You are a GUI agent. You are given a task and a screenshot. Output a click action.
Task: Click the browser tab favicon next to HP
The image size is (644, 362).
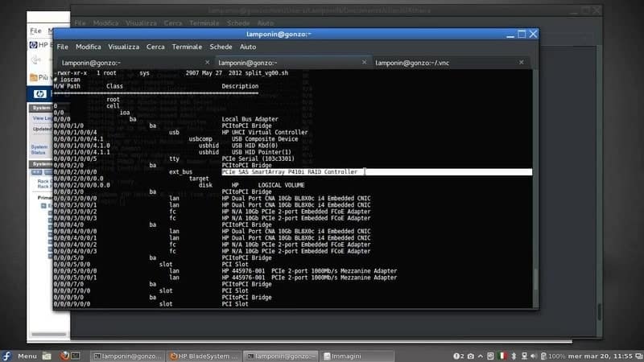[34, 45]
